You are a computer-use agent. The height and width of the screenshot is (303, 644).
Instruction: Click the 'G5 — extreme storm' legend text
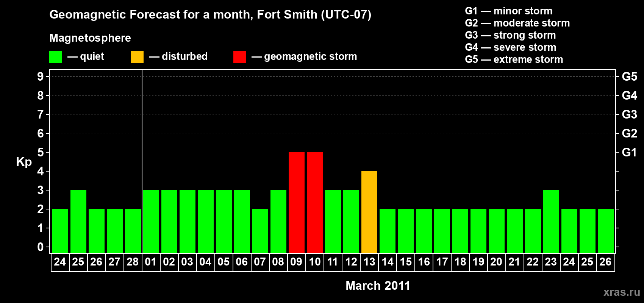(514, 59)
